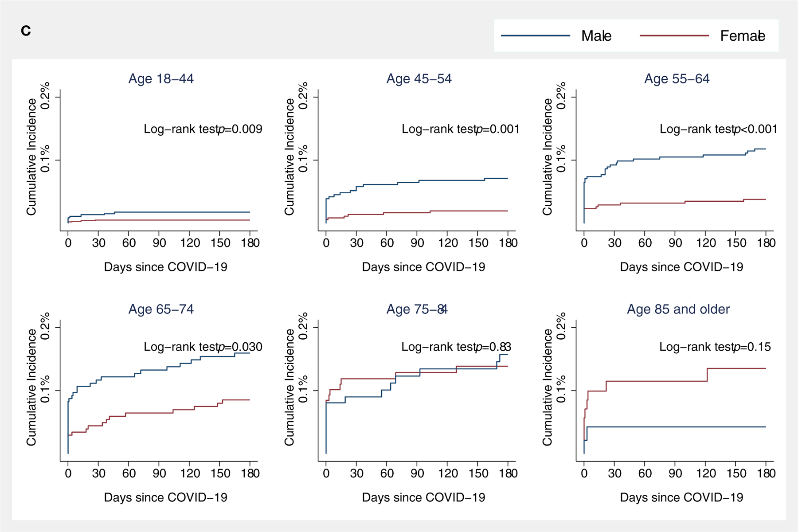Click the Age 65–74 chart title

pos(161,309)
